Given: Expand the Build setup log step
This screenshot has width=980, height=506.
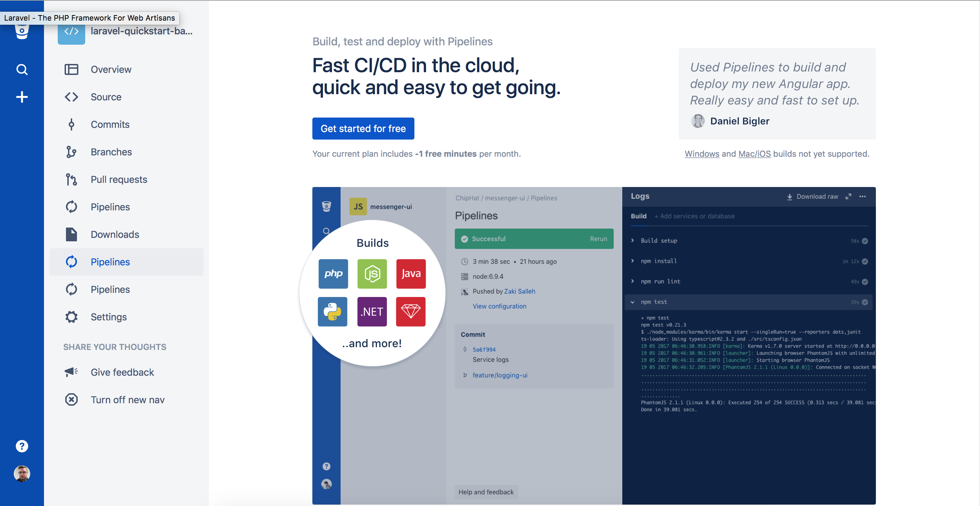Looking at the screenshot, I should (632, 240).
